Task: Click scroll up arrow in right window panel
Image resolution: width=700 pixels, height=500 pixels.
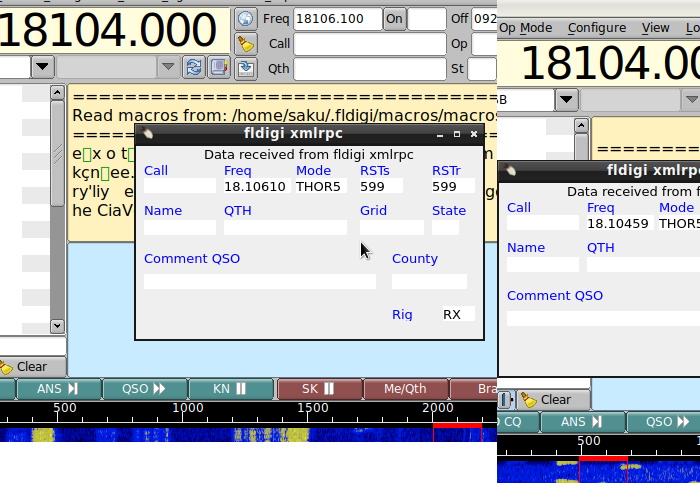Action: click(x=581, y=125)
